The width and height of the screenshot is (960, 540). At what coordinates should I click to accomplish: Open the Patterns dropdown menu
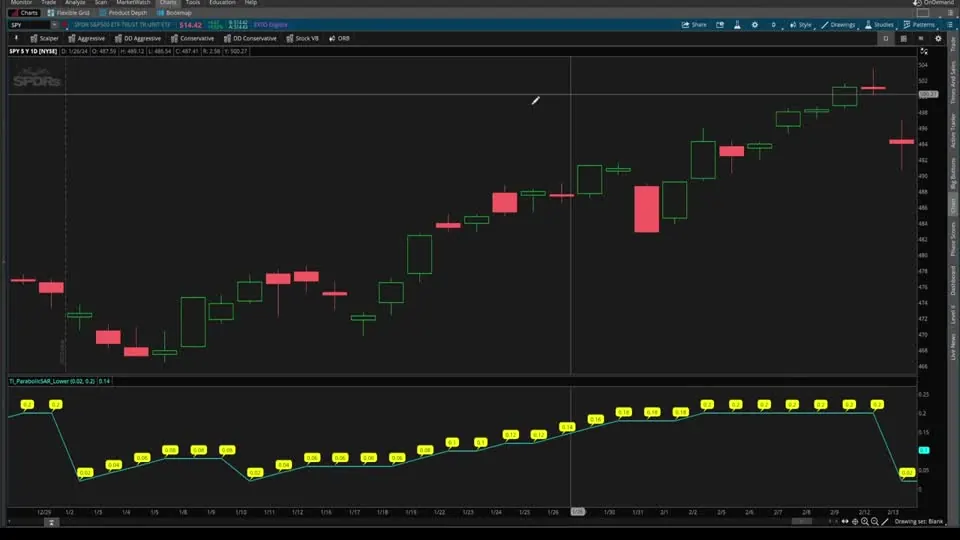[x=919, y=25]
